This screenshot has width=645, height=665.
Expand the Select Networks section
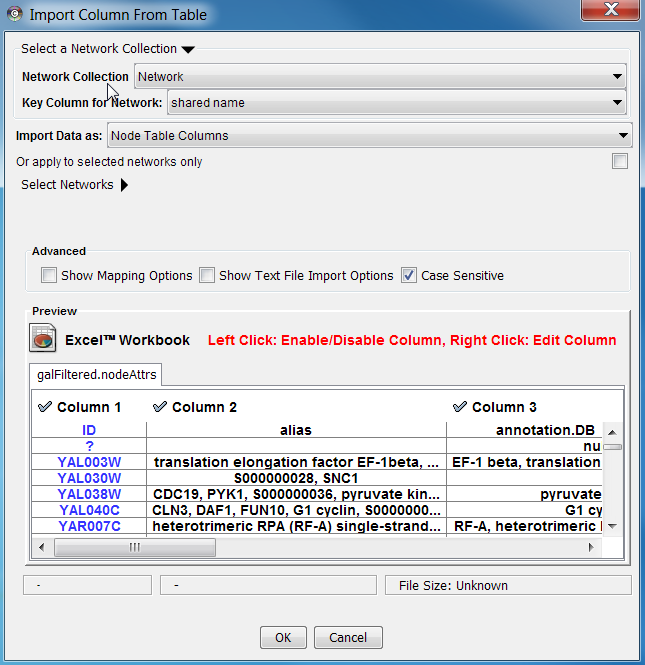124,185
